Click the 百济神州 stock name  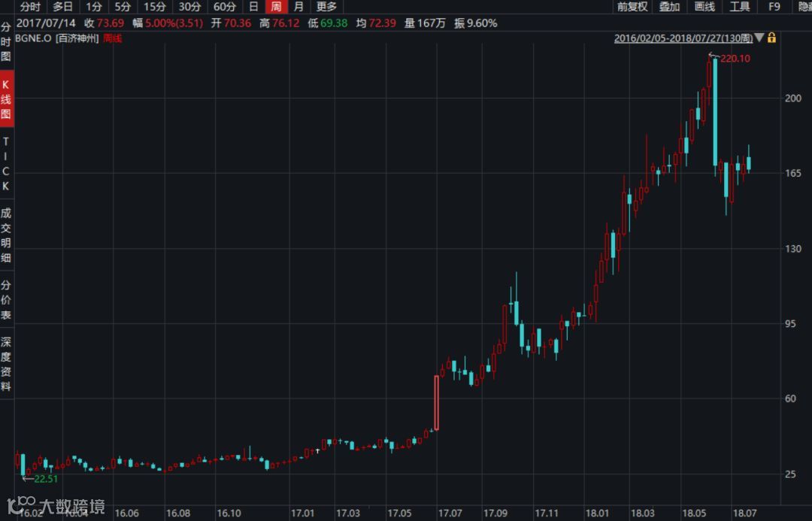click(x=77, y=38)
